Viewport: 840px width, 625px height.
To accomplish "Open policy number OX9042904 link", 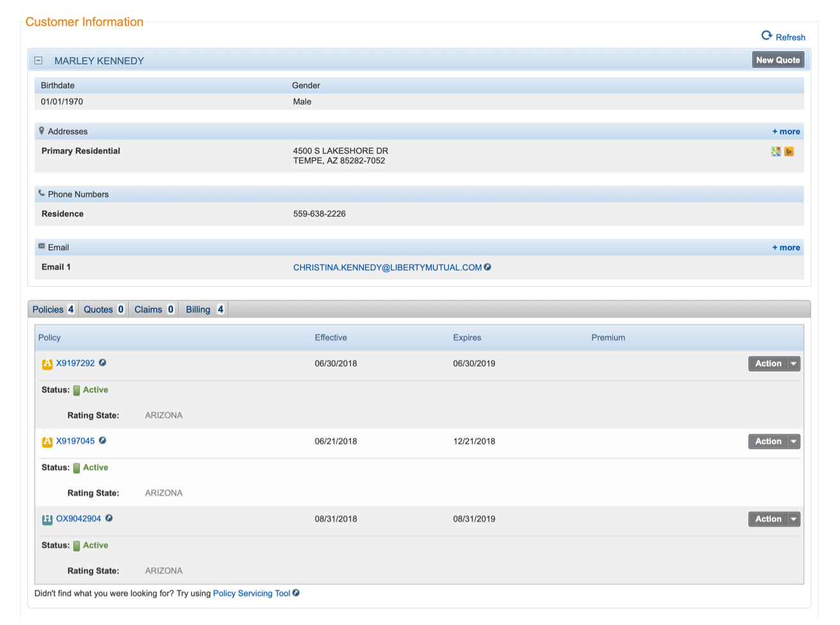I will click(x=78, y=519).
